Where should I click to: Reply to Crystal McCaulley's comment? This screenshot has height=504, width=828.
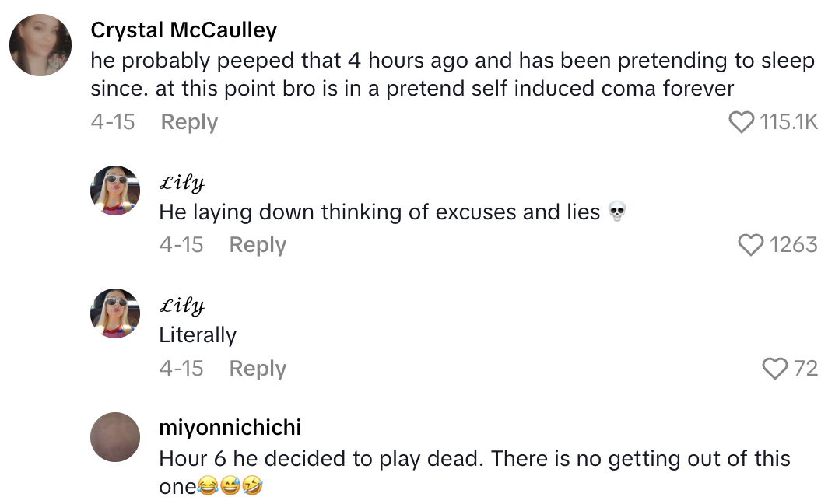coord(189,122)
